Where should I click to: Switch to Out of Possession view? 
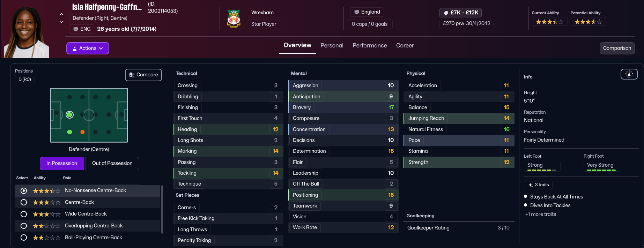[x=112, y=164]
